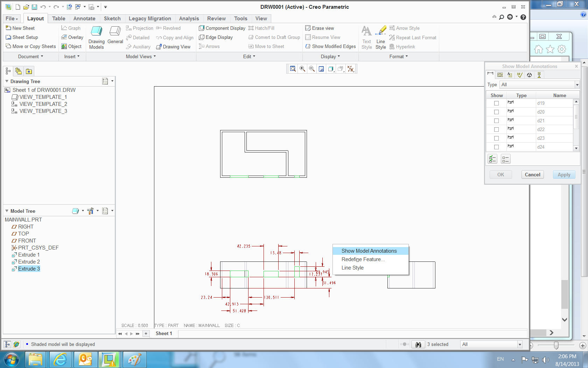Image resolution: width=588 pixels, height=368 pixels.
Task: Open the File menu
Action: tap(12, 19)
